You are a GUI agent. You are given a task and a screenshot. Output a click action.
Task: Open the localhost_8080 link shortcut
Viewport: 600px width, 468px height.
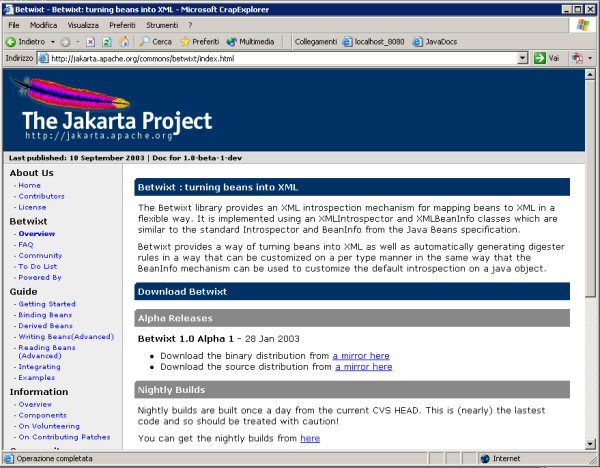coord(373,41)
